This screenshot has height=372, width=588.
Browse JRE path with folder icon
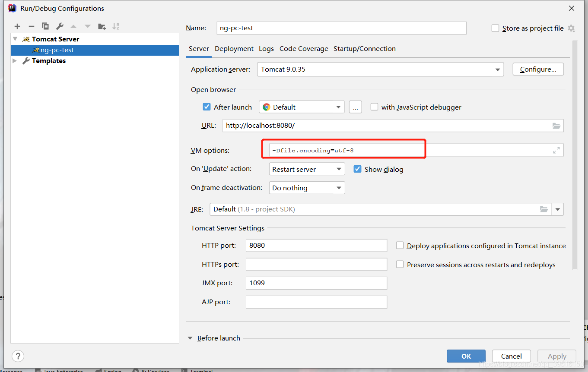(544, 209)
